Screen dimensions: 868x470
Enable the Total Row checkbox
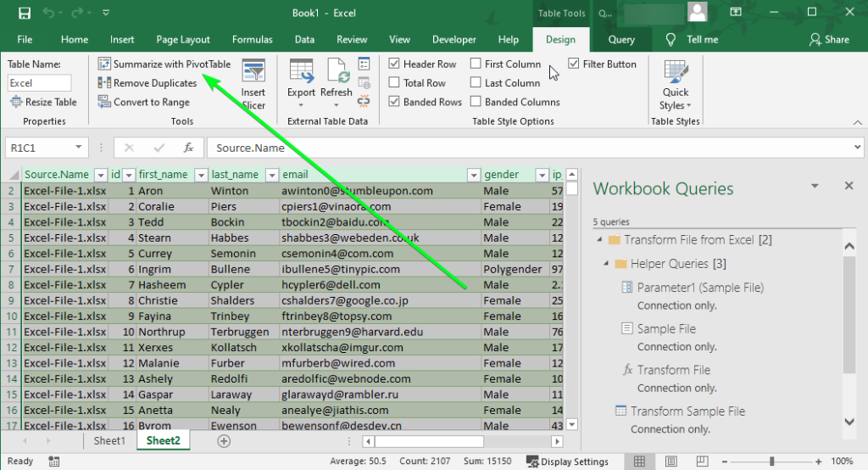[x=394, y=82]
